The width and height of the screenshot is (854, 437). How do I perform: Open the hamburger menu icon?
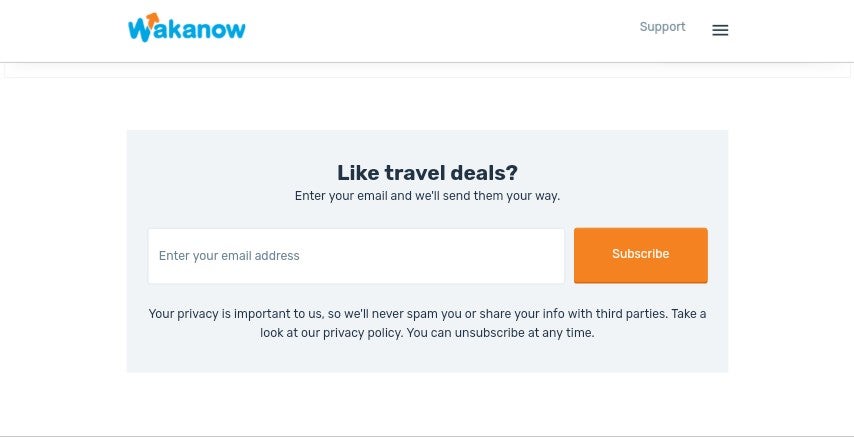pyautogui.click(x=720, y=30)
